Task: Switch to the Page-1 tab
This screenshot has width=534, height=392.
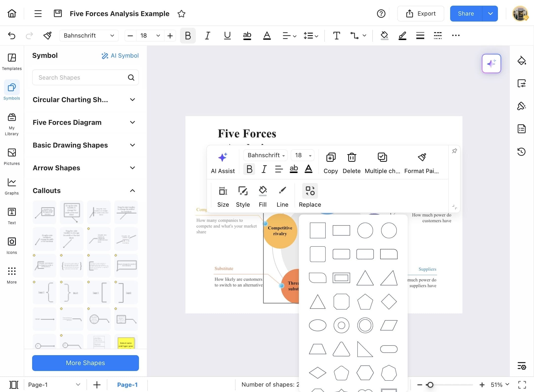Action: pos(128,385)
